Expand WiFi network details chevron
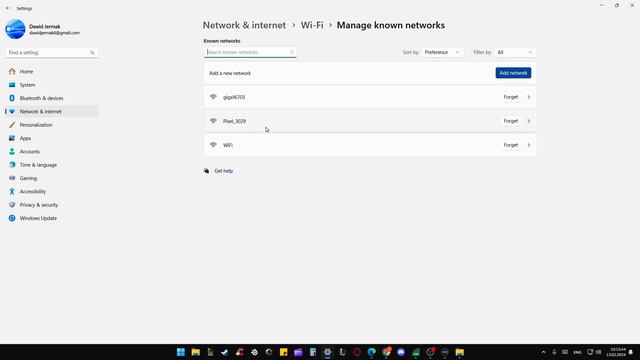The height and width of the screenshot is (360, 640). pos(529,145)
